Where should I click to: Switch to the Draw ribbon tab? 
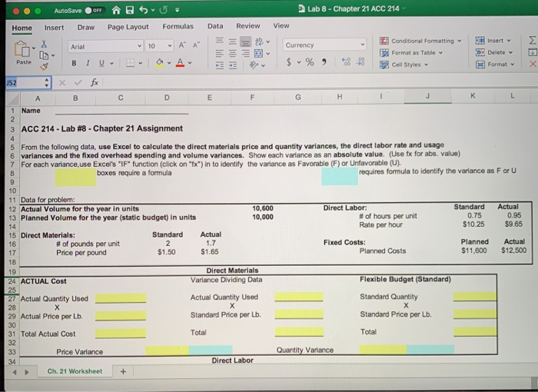click(86, 27)
